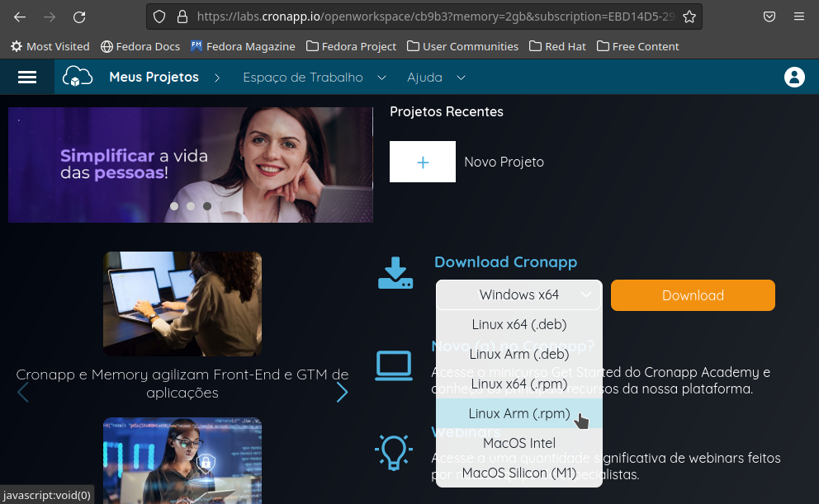The height and width of the screenshot is (504, 819).
Task: Click the Cronapp cloud logo
Action: click(78, 77)
